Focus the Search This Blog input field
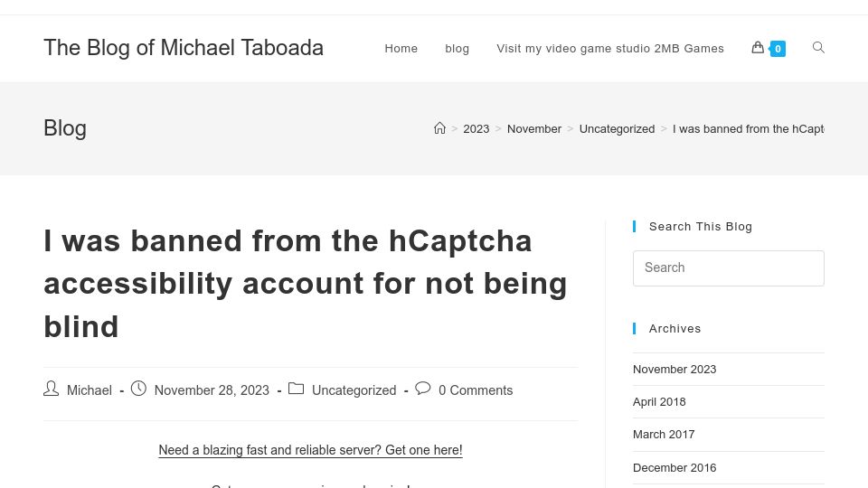868x488 pixels. (729, 268)
